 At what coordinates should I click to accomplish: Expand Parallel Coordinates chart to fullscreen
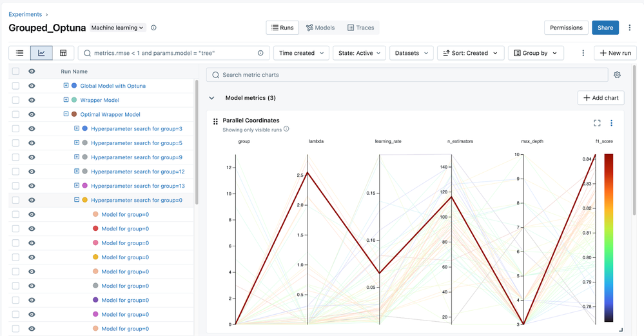(x=597, y=123)
